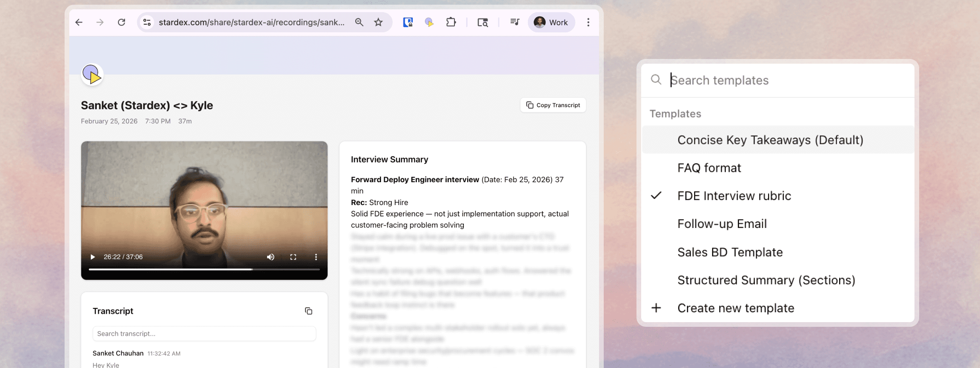Click the 7:30 PM time label
This screenshot has width=980, height=368.
158,121
